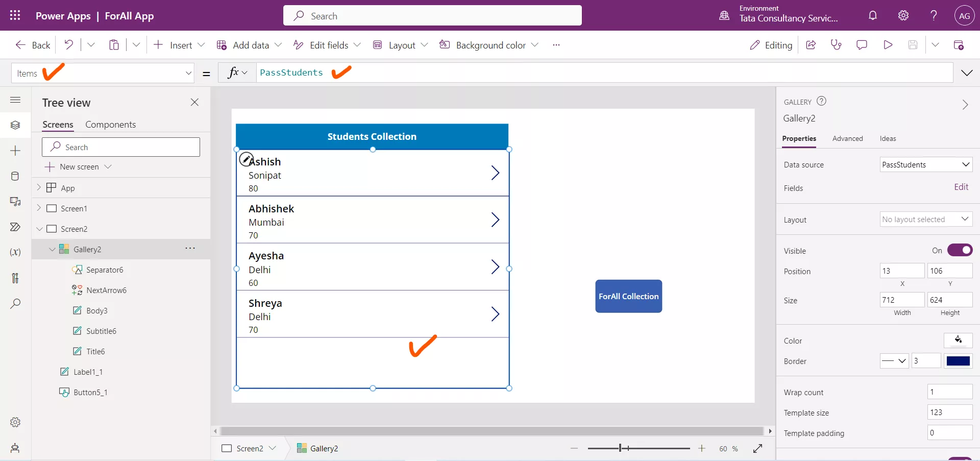
Task: Open the Variables (x) icon
Action: pos(15,252)
